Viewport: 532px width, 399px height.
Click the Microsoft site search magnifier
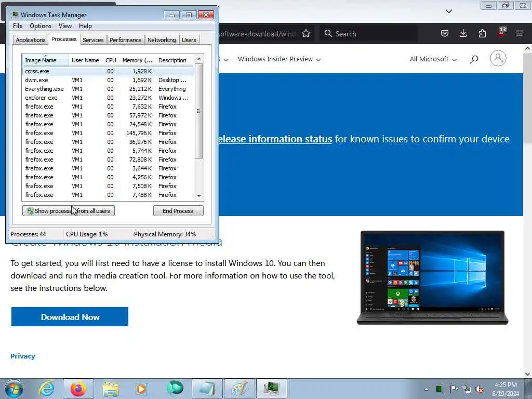(474, 59)
